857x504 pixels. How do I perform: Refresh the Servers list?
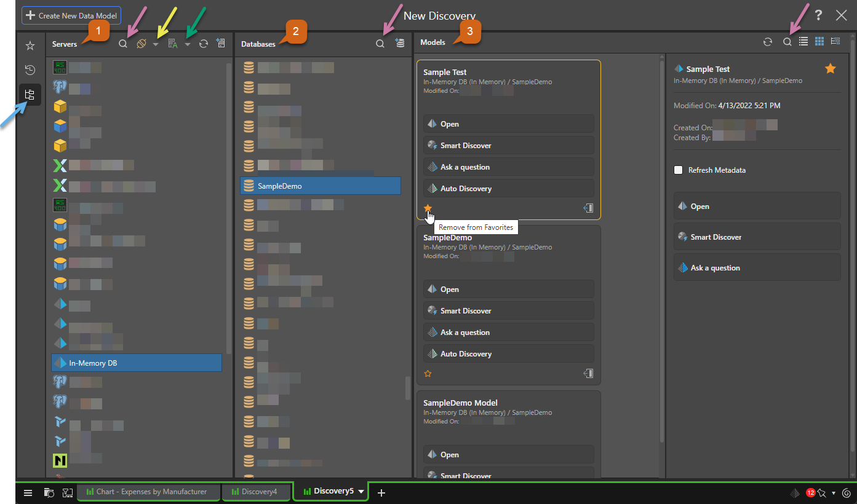tap(204, 44)
